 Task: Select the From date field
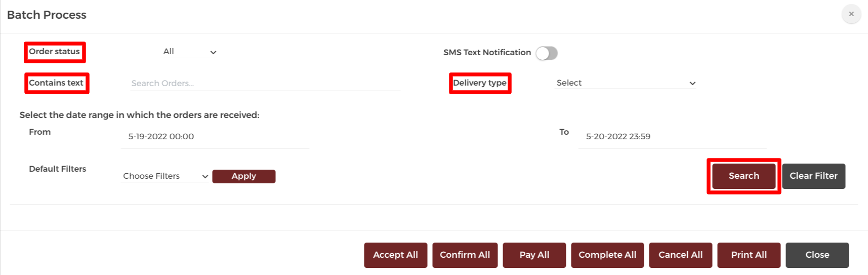click(x=215, y=137)
